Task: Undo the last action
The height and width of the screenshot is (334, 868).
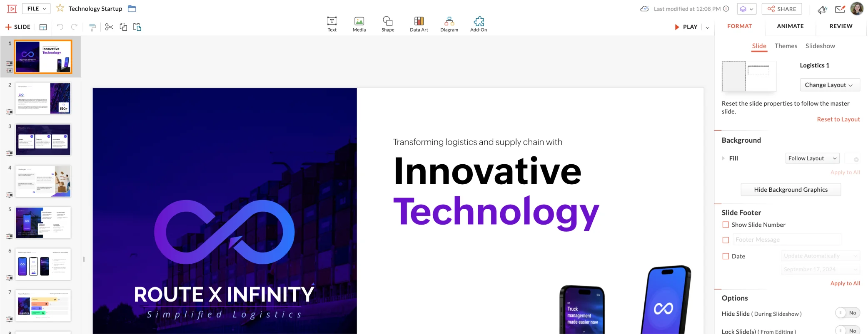Action: click(x=60, y=27)
